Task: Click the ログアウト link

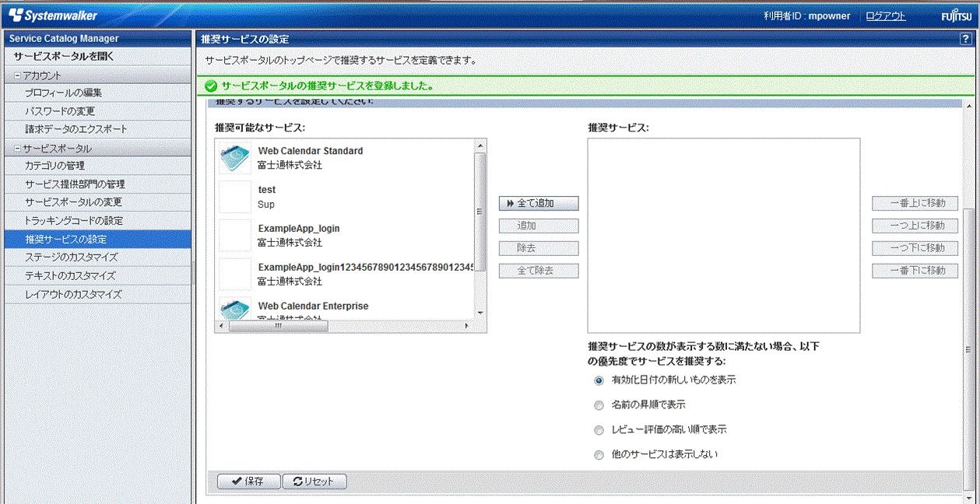Action: [886, 16]
